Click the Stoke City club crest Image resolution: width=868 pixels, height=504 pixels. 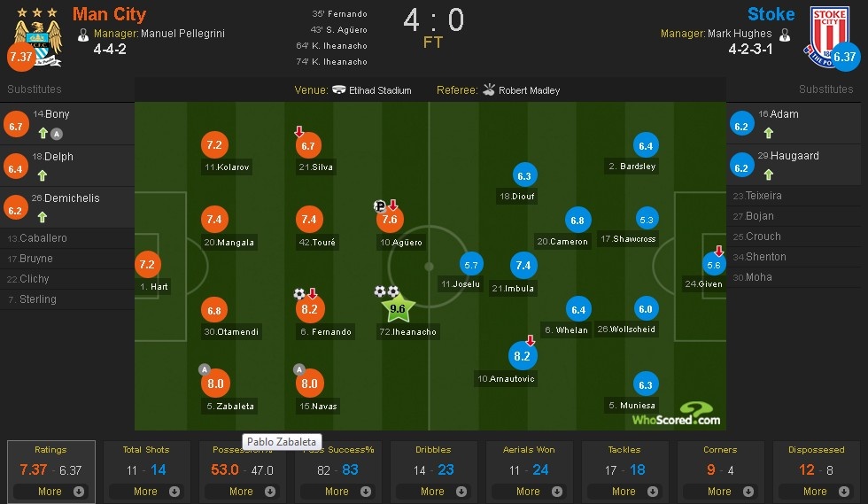(x=825, y=35)
